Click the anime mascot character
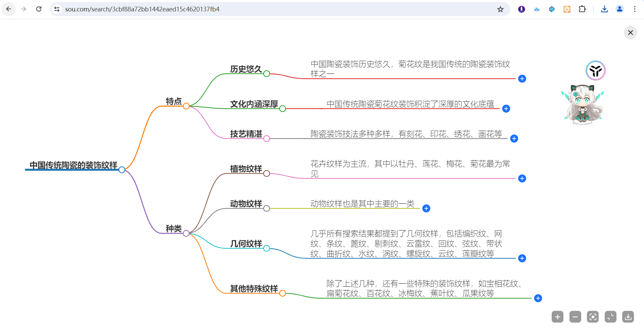This screenshot has height=332, width=644. coord(583,104)
